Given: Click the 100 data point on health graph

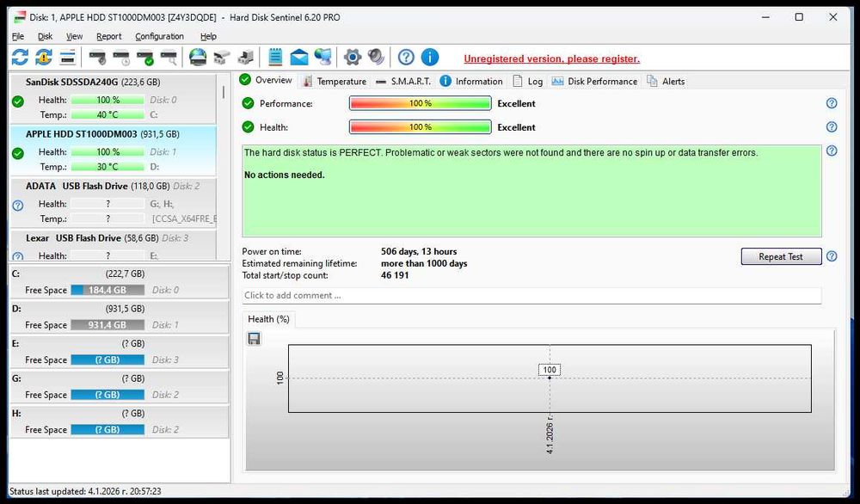Looking at the screenshot, I should tap(550, 378).
